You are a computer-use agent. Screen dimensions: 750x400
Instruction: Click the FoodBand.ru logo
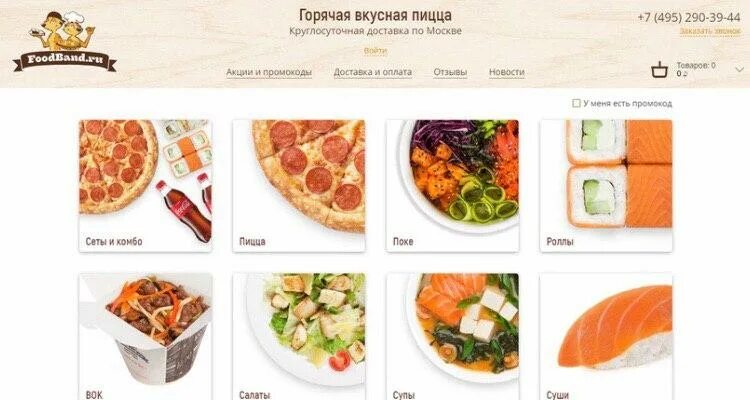click(x=64, y=42)
